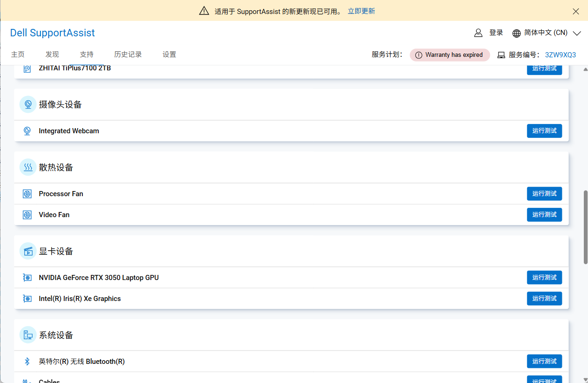
Task: Click the 显卡设备 section icon
Action: pos(28,251)
